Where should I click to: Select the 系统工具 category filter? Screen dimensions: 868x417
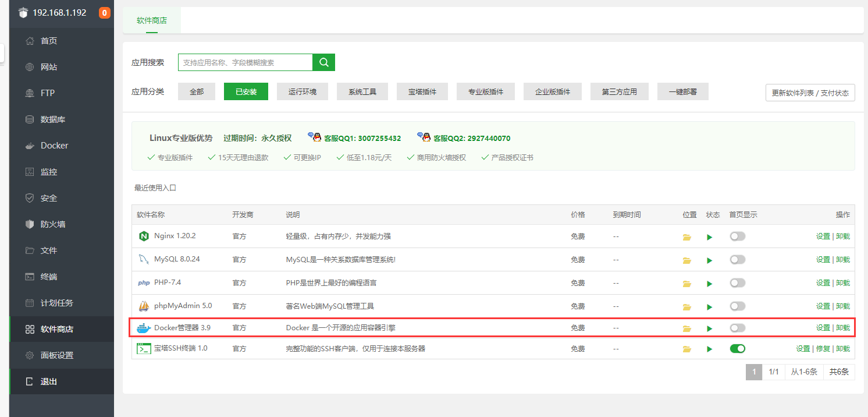pyautogui.click(x=362, y=91)
